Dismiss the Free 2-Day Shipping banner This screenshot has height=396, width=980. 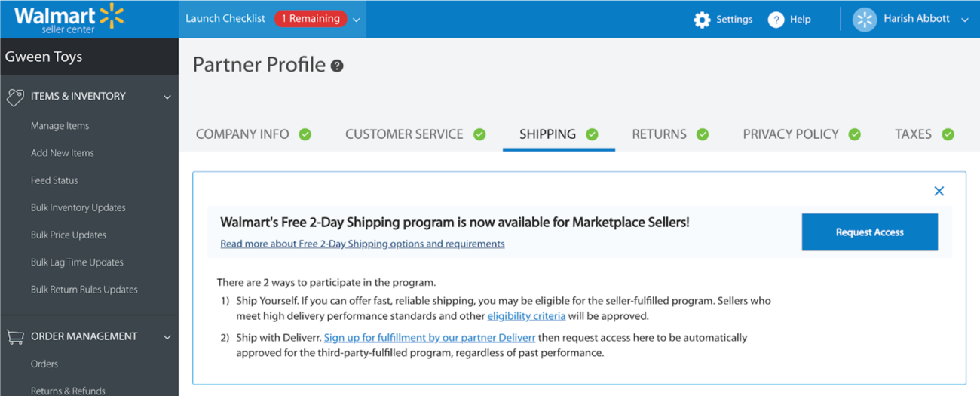click(x=939, y=191)
